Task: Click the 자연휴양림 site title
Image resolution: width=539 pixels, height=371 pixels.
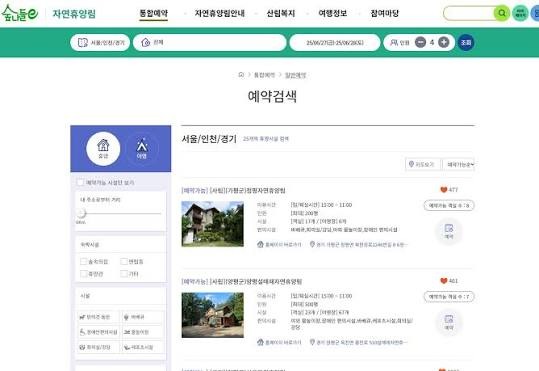Action: click(x=74, y=14)
